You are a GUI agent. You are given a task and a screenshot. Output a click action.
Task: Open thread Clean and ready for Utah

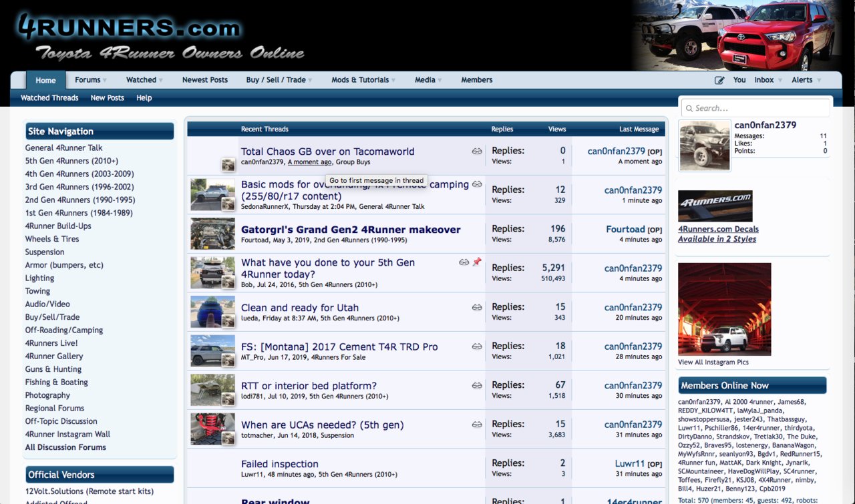point(300,308)
